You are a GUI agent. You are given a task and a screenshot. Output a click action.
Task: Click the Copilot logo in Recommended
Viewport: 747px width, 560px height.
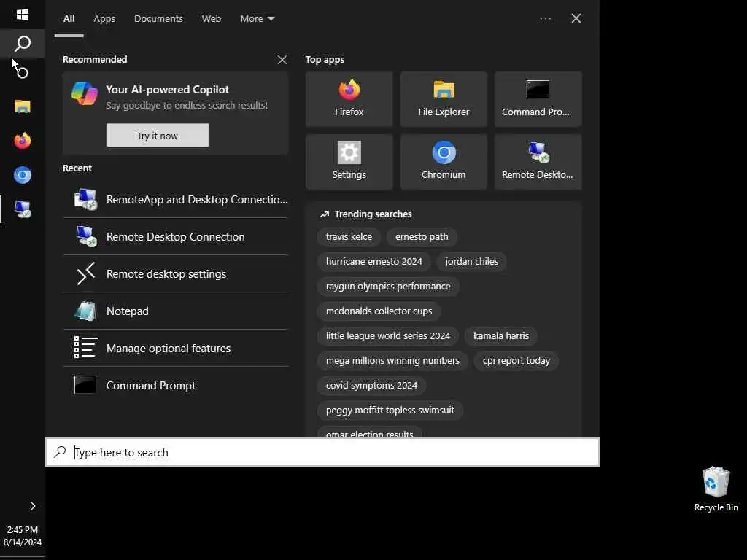click(x=85, y=93)
